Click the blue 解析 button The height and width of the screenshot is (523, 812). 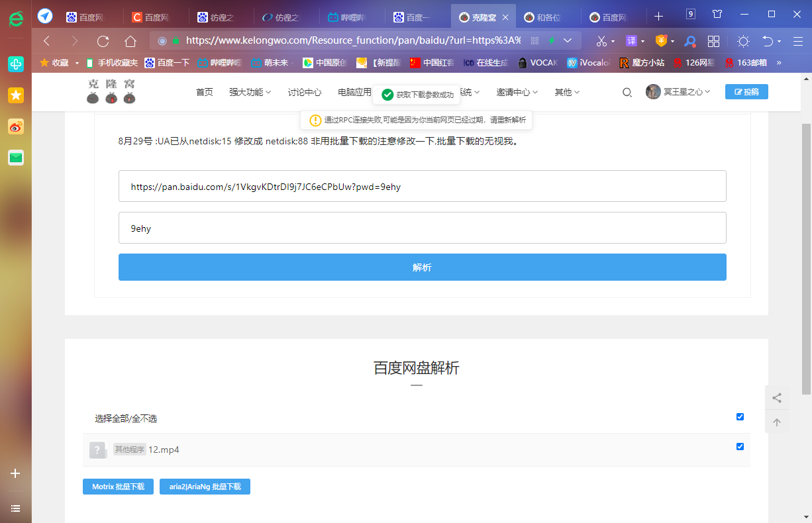click(423, 267)
